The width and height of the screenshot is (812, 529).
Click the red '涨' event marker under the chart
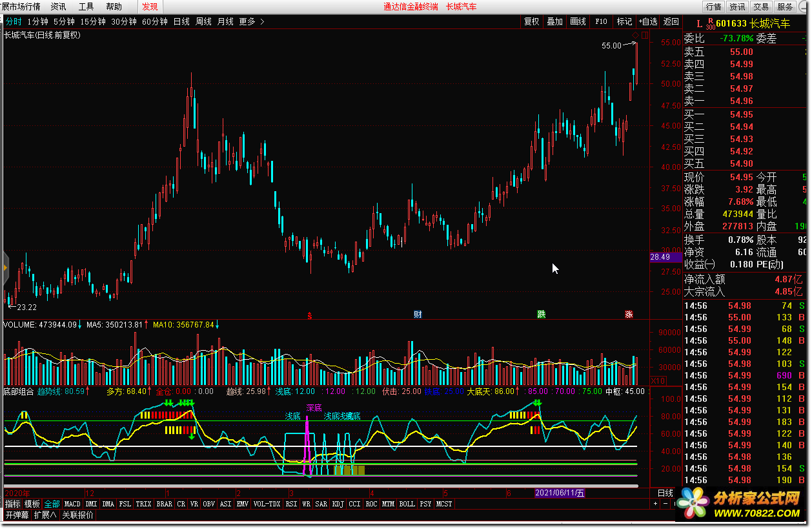tap(629, 315)
